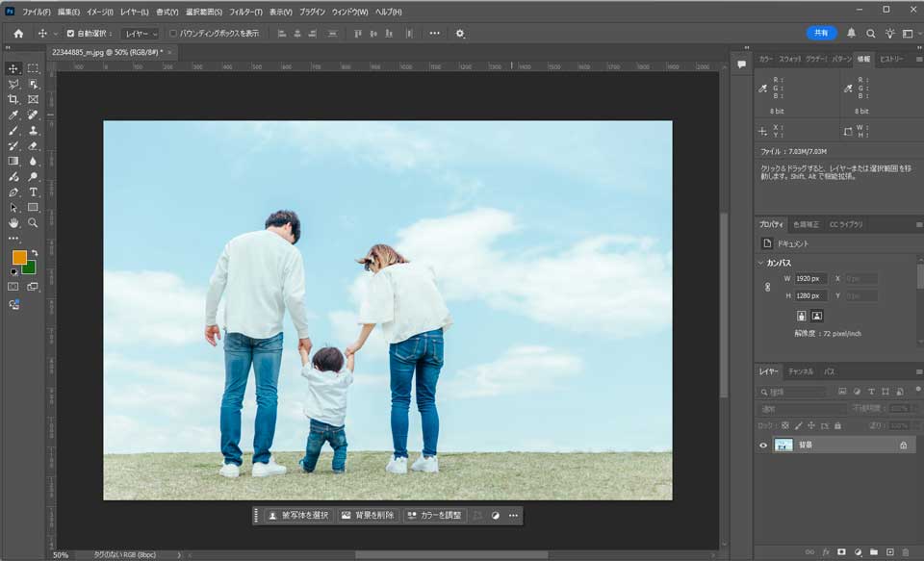Toggle lock transparent pixels in Layers

(x=785, y=425)
